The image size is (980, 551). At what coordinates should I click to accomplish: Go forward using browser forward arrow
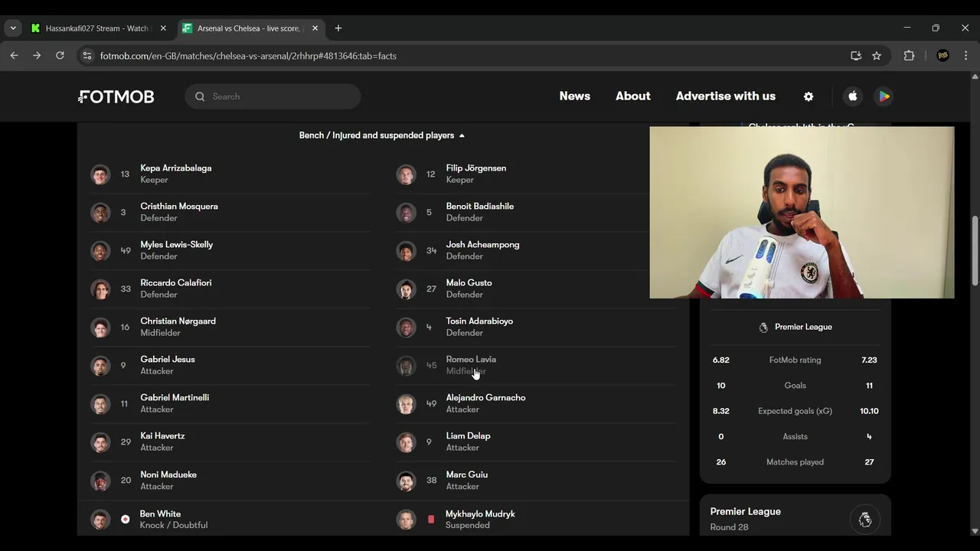[x=37, y=56]
